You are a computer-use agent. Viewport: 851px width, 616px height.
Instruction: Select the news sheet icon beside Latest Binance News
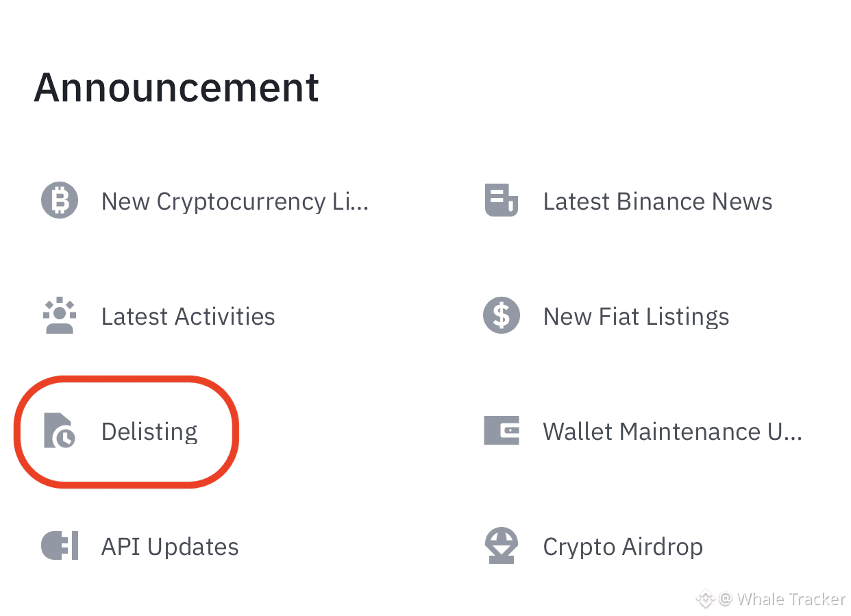(x=502, y=200)
